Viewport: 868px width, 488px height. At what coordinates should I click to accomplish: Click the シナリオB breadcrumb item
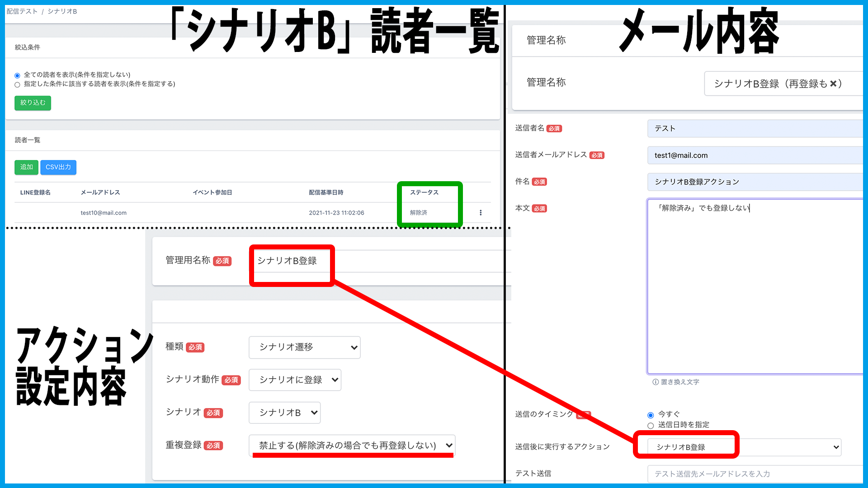click(62, 11)
